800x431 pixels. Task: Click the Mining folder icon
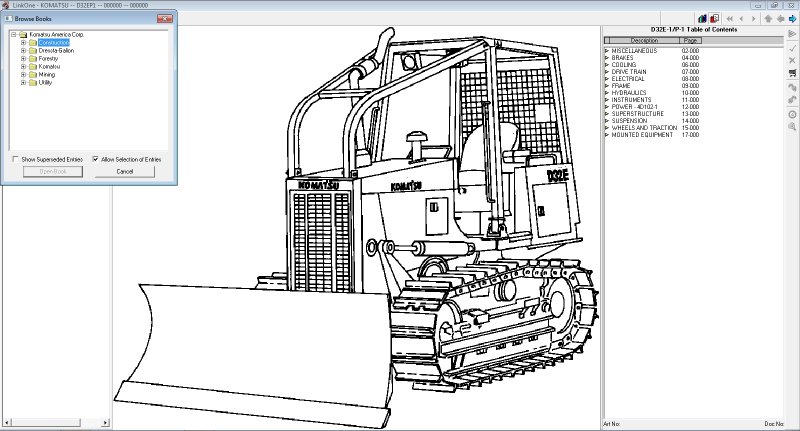33,74
